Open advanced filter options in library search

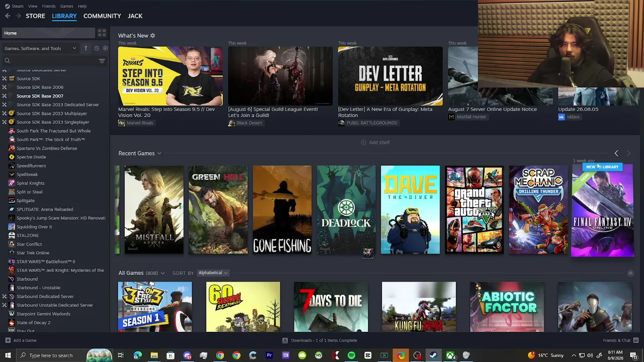point(102,61)
